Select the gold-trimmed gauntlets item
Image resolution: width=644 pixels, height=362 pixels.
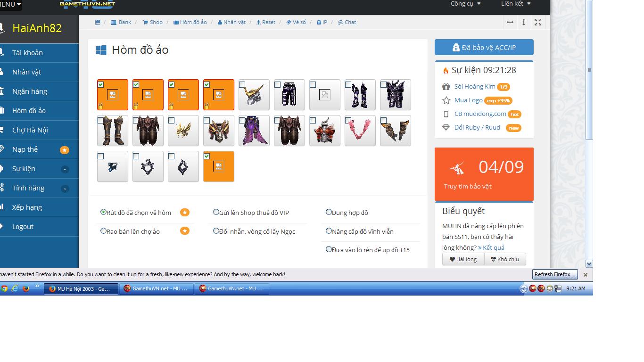pyautogui.click(x=396, y=131)
